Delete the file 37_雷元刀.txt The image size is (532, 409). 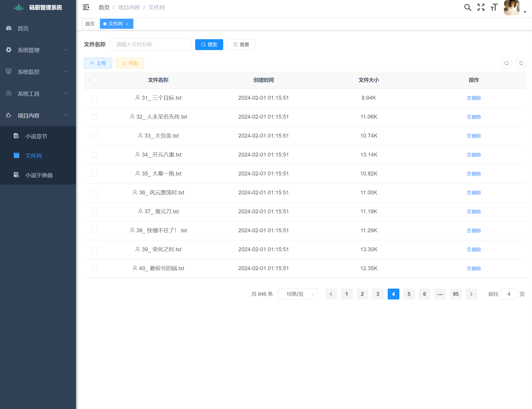point(474,212)
